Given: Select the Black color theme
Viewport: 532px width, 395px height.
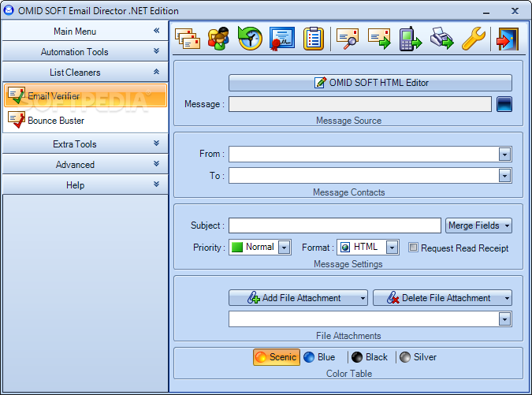Looking at the screenshot, I should click(x=370, y=357).
